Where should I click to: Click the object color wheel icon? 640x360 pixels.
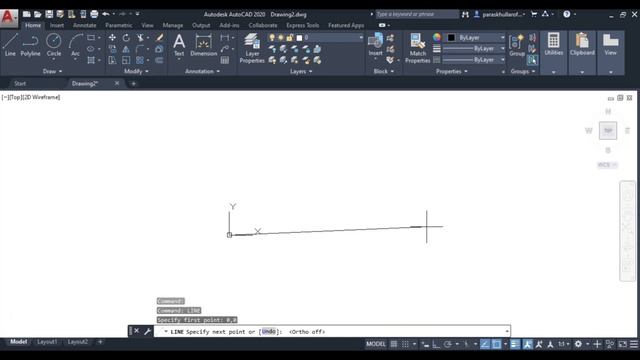click(437, 38)
